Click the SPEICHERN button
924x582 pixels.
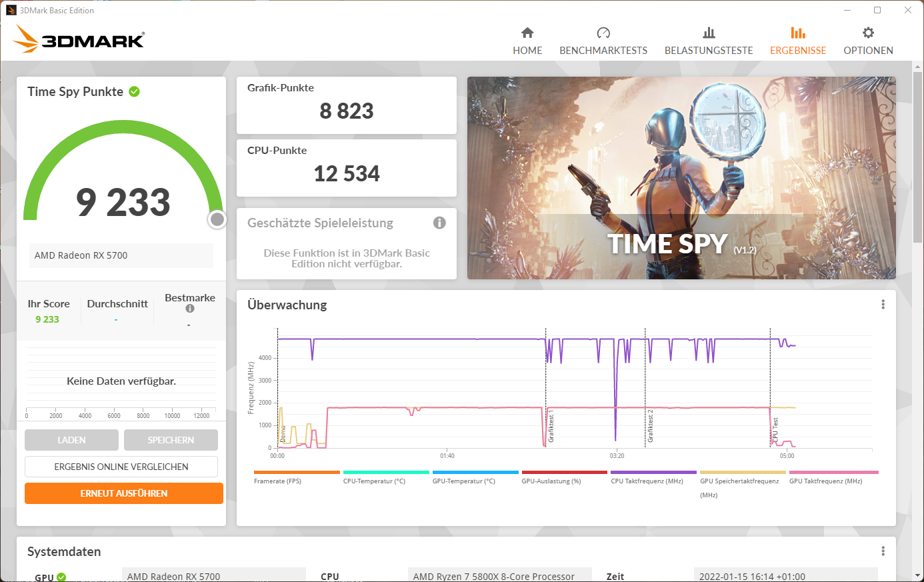(171, 440)
